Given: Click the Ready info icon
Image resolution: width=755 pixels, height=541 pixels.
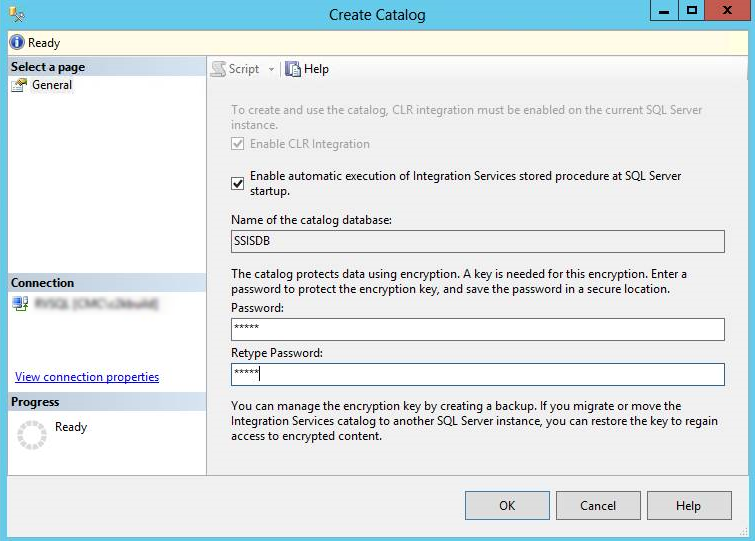Looking at the screenshot, I should tap(17, 42).
